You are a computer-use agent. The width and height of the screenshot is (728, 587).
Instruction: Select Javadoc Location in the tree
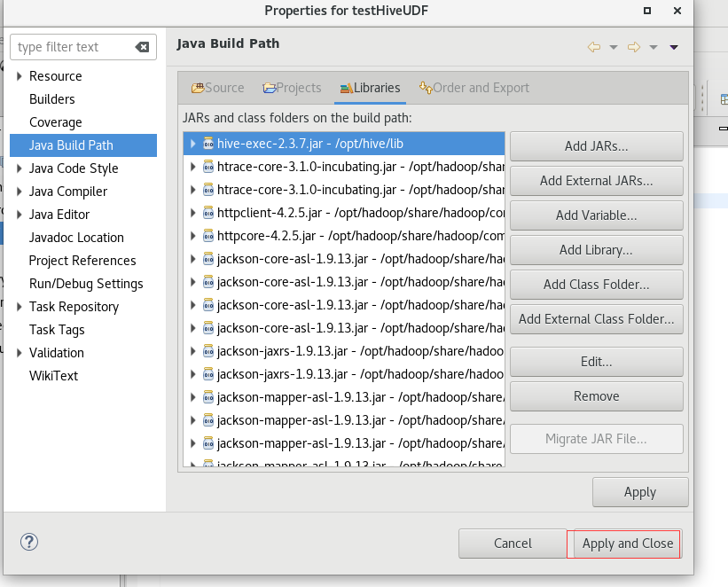coord(76,238)
